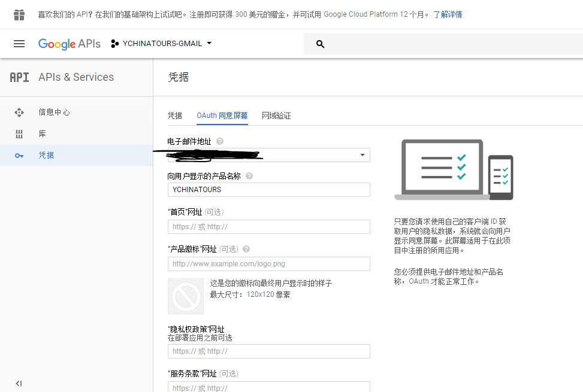The image size is (583, 392).
Task: Click the text 最大尺寸：120x120 像素
Action: tap(250, 294)
